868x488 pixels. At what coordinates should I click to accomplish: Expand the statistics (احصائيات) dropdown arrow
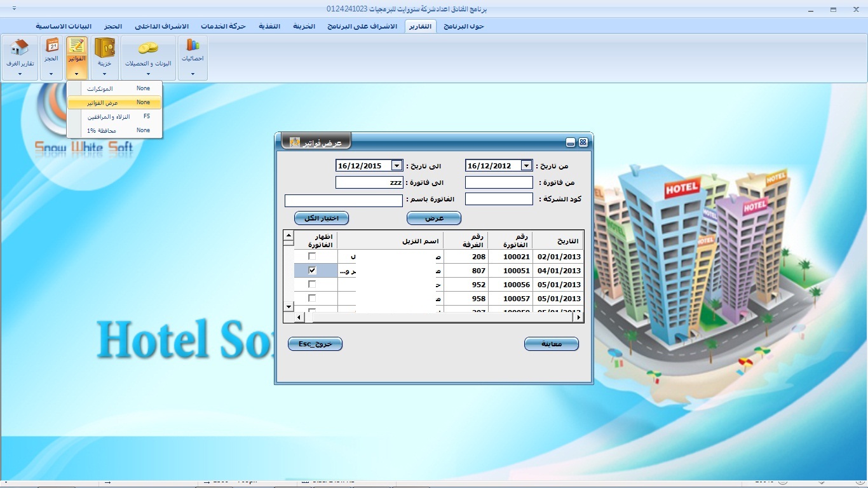point(193,74)
